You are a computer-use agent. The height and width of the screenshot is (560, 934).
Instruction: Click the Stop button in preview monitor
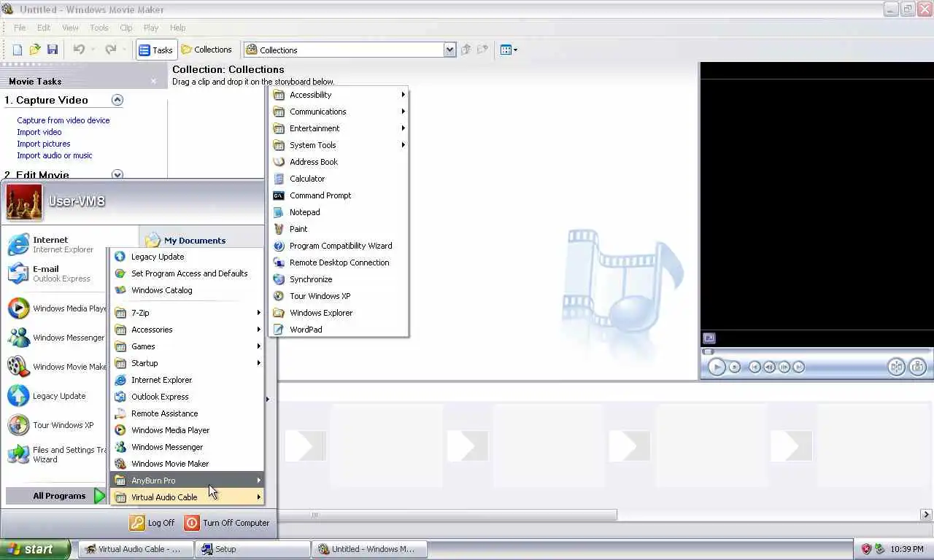pyautogui.click(x=735, y=367)
